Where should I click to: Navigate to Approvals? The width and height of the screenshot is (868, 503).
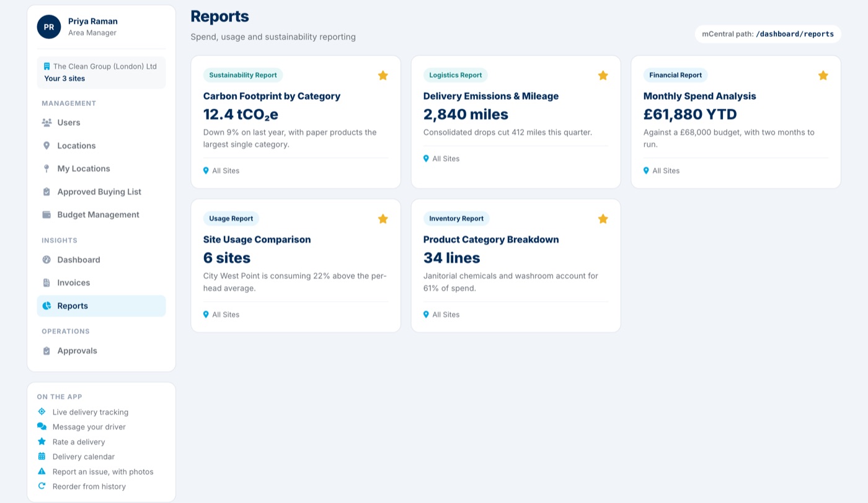(102, 351)
